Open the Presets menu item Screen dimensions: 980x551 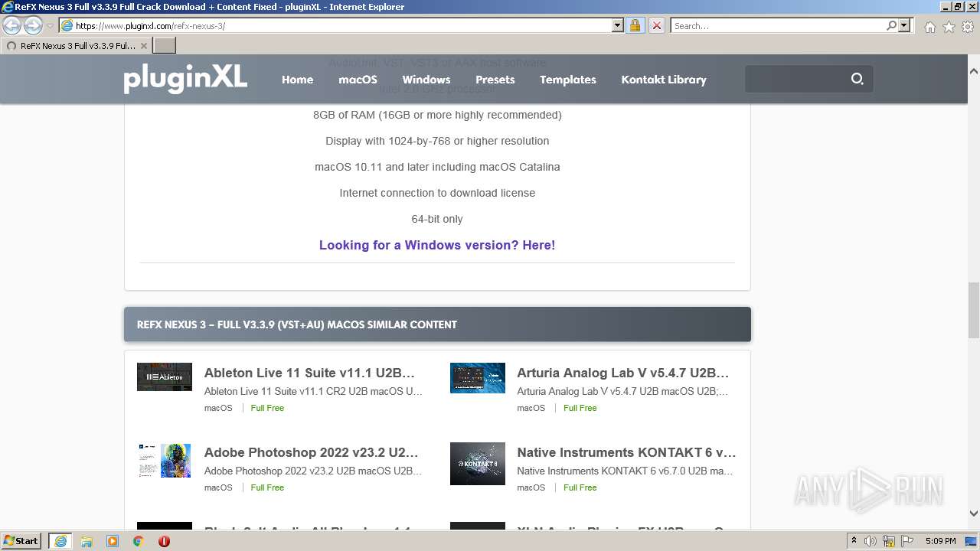click(495, 80)
